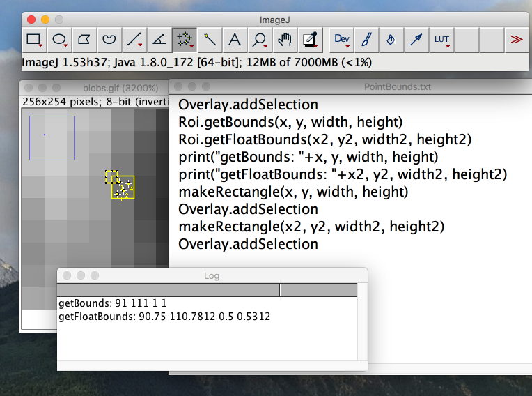This screenshot has height=396, width=532.
Task: Activate the Hand scrolling tool
Action: click(283, 40)
